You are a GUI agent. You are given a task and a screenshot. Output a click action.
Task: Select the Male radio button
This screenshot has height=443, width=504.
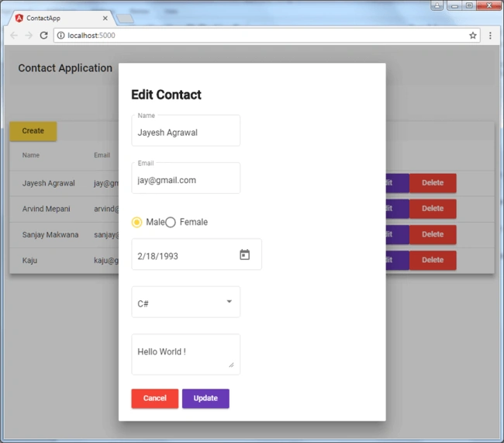pos(136,222)
